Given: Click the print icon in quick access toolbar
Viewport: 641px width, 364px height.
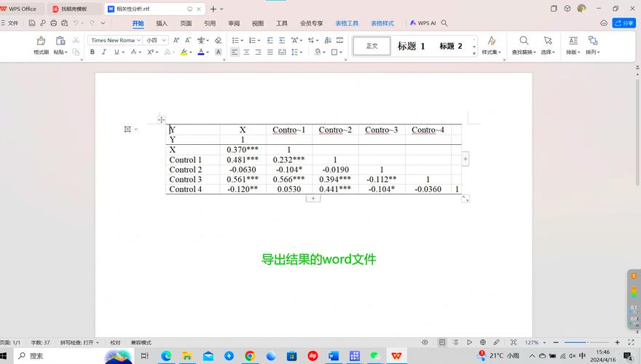Looking at the screenshot, I should click(x=52, y=23).
